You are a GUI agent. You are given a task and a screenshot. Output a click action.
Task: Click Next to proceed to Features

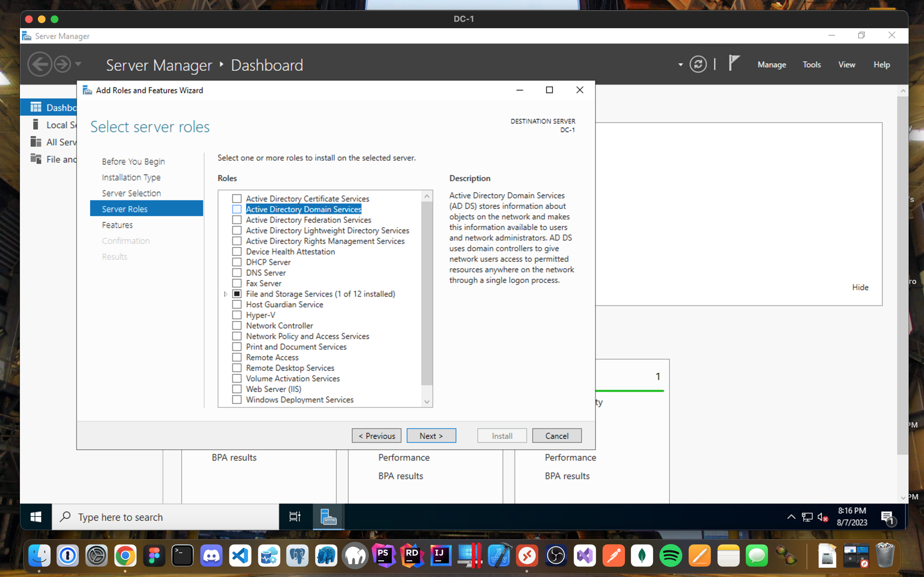[431, 435]
